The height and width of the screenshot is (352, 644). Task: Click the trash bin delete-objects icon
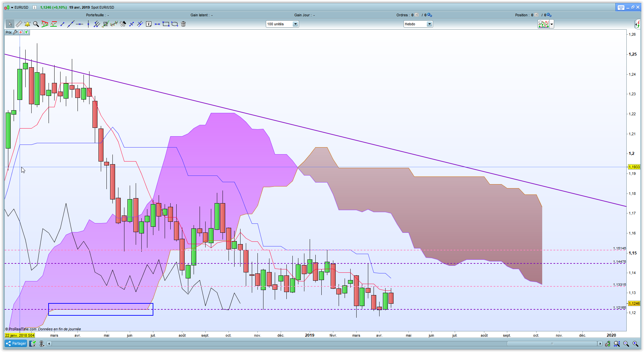(183, 24)
